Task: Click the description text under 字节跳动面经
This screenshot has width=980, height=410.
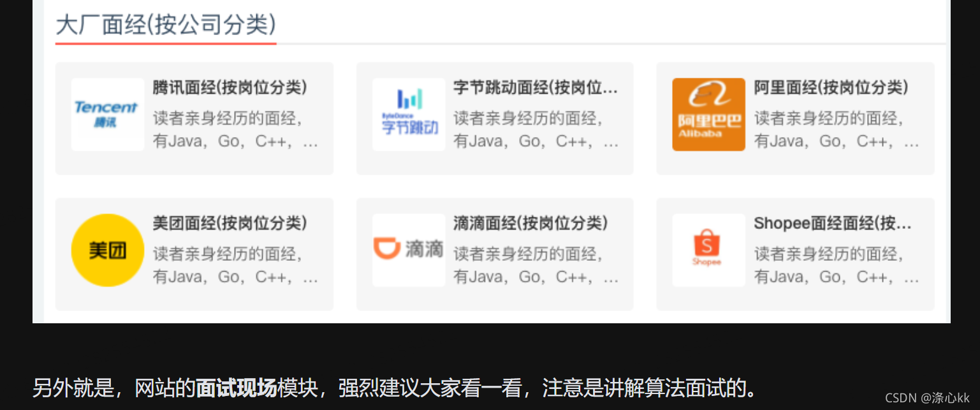Action: (536, 129)
